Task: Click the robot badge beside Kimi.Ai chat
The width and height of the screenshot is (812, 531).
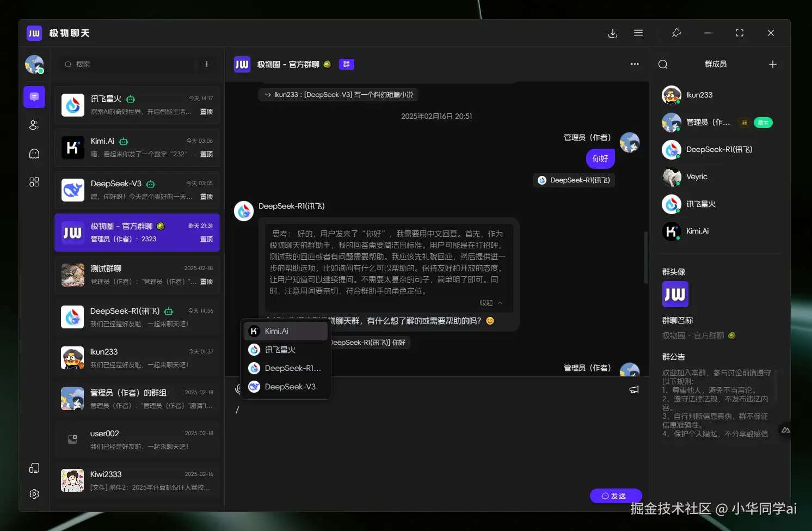Action: click(124, 142)
